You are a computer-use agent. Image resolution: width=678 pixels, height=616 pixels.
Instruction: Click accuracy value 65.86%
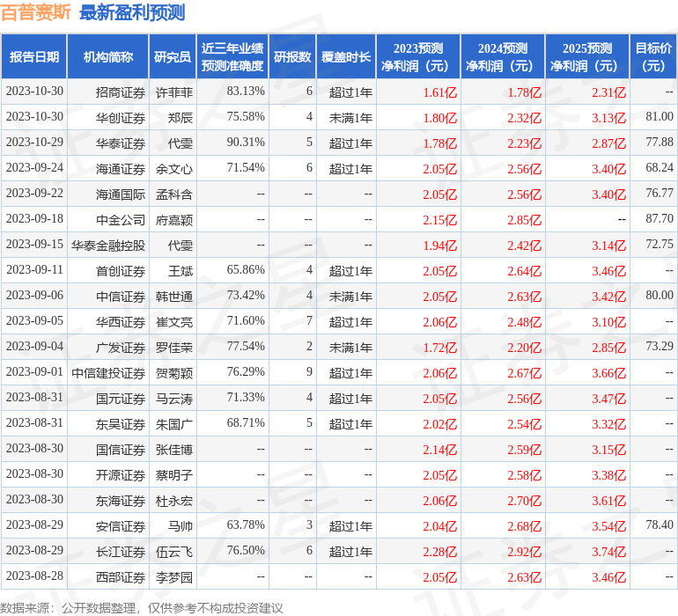click(246, 269)
